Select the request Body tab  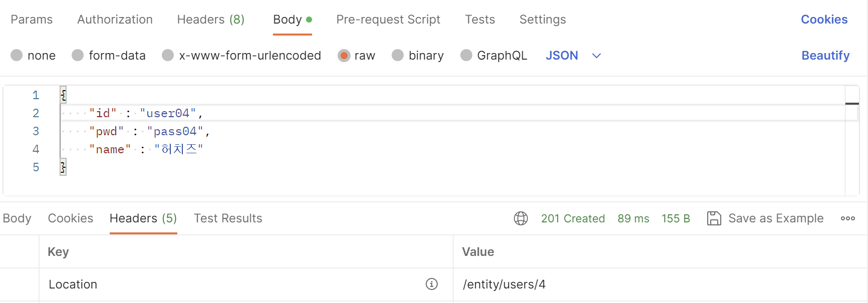point(293,20)
